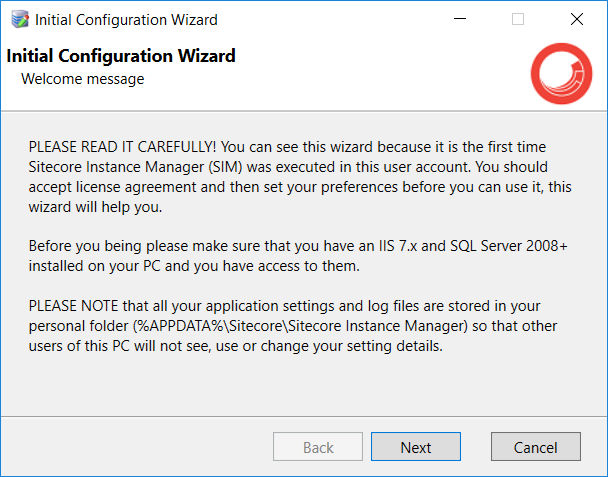Click the Welcome message subtitle

tap(83, 79)
